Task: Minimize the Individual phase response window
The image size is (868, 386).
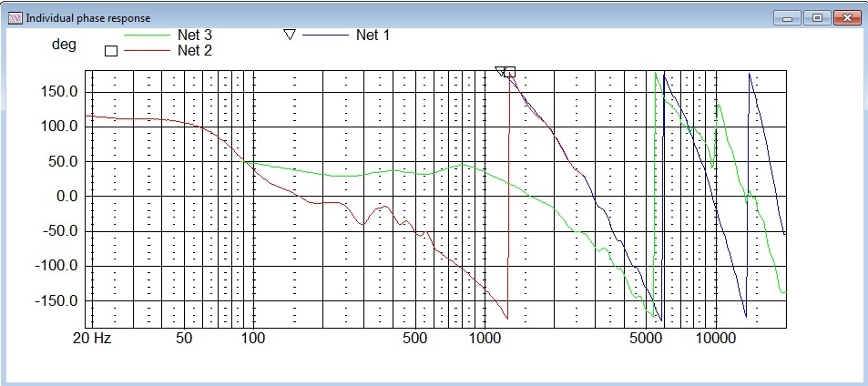Action: (x=788, y=18)
